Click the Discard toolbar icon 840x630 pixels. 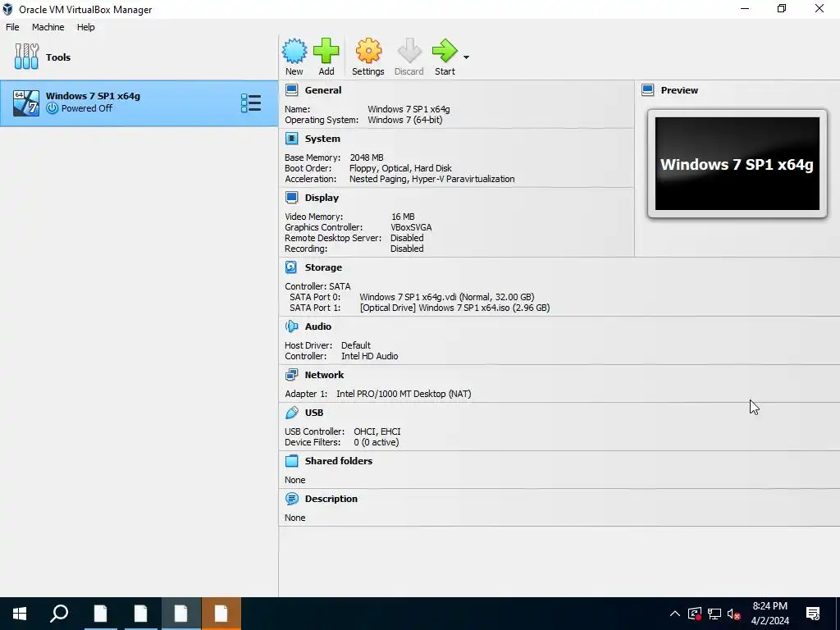point(409,52)
